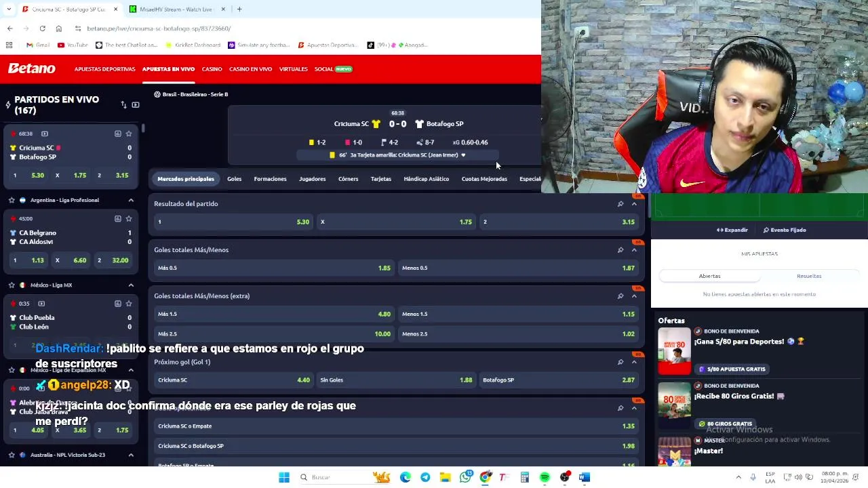The image size is (868, 488).
Task: Pin the Próximo gol (Gol 1) market
Action: pyautogui.click(x=620, y=362)
